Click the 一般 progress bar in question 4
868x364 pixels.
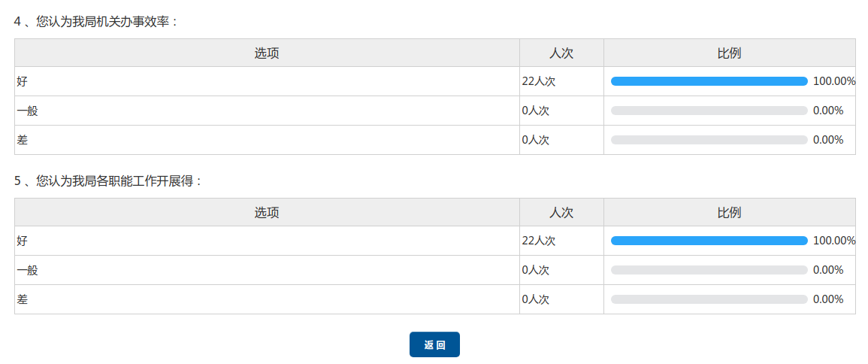[x=709, y=111]
